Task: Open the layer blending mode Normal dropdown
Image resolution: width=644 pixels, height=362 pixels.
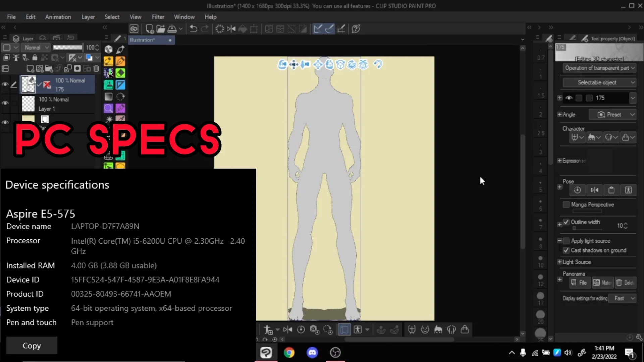Action: (x=35, y=47)
